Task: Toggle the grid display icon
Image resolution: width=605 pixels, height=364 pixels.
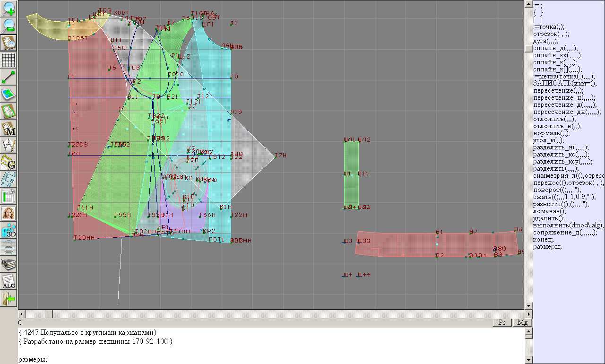Action: coord(9,60)
